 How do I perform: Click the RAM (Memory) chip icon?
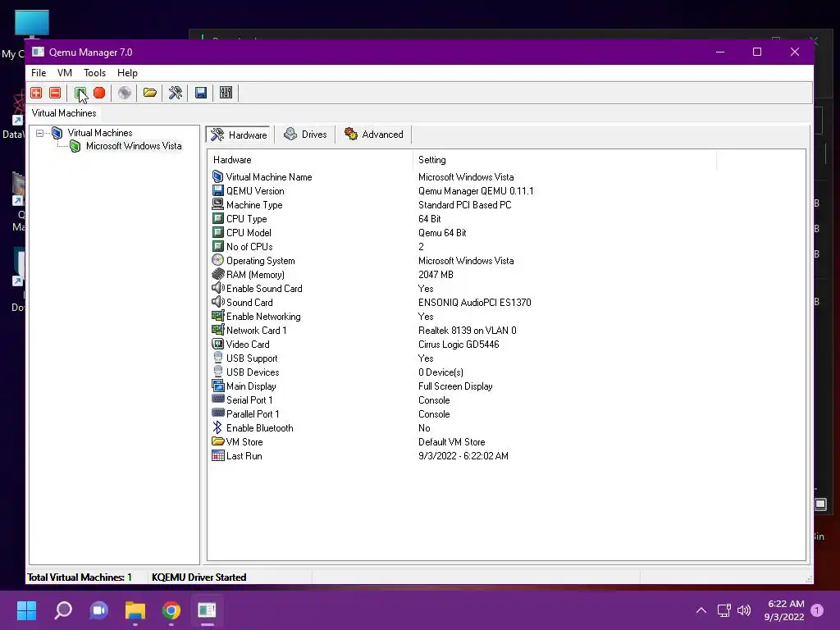pos(217,274)
